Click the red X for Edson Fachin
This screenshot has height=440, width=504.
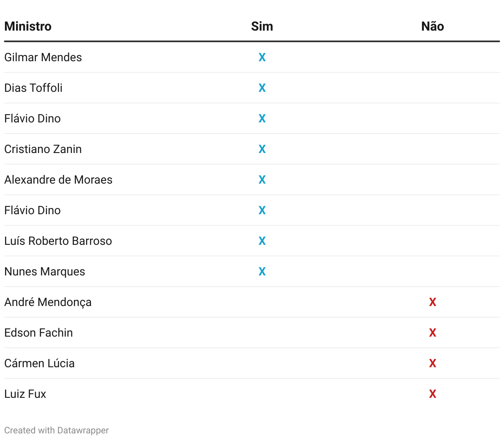(x=433, y=333)
